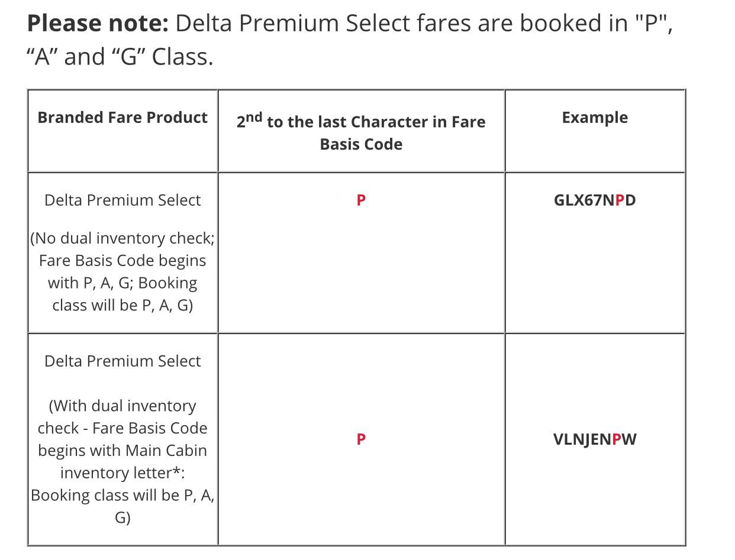This screenshot has height=560, width=735.
Task: Click "Delta Premium Select" in first row
Action: click(122, 200)
